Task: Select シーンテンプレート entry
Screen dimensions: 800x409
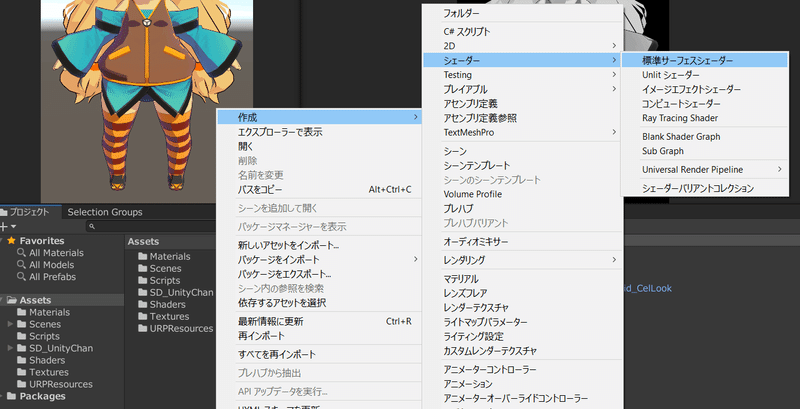Action: point(522,166)
